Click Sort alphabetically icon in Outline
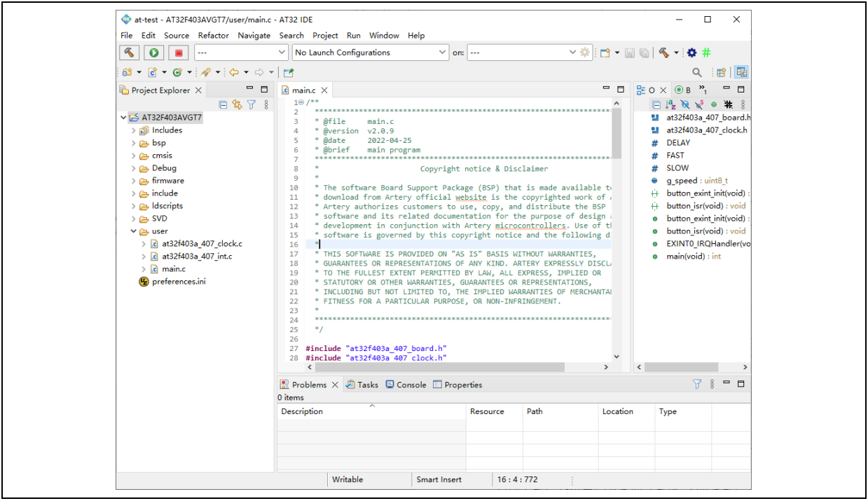This screenshot has width=868, height=501. point(670,104)
